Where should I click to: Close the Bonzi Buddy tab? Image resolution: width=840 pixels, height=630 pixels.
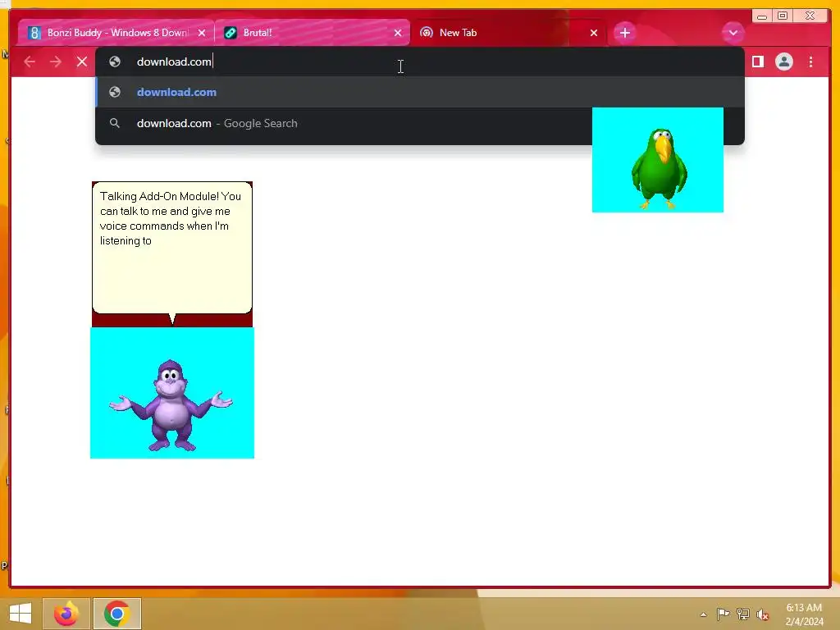(x=202, y=33)
